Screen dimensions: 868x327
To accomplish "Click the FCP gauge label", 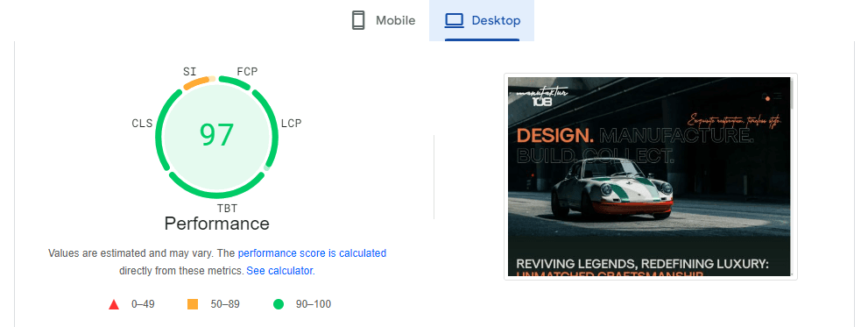I will (x=247, y=72).
